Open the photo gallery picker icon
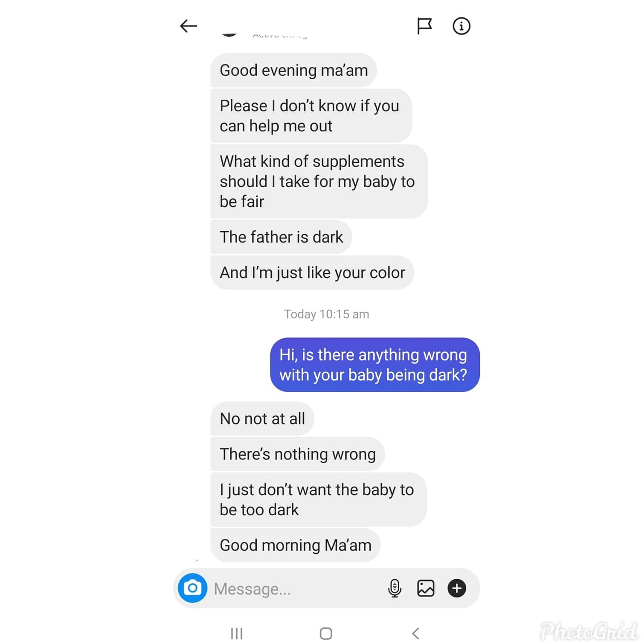The image size is (644, 644). click(425, 588)
